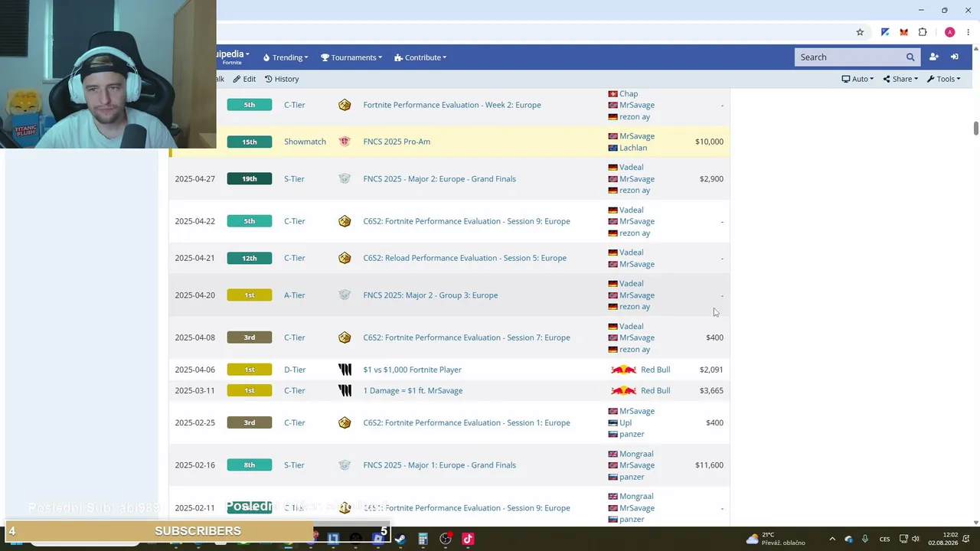
Task: Click the FNCS icon in the Major 2 Grand Finals row
Action: (x=345, y=179)
